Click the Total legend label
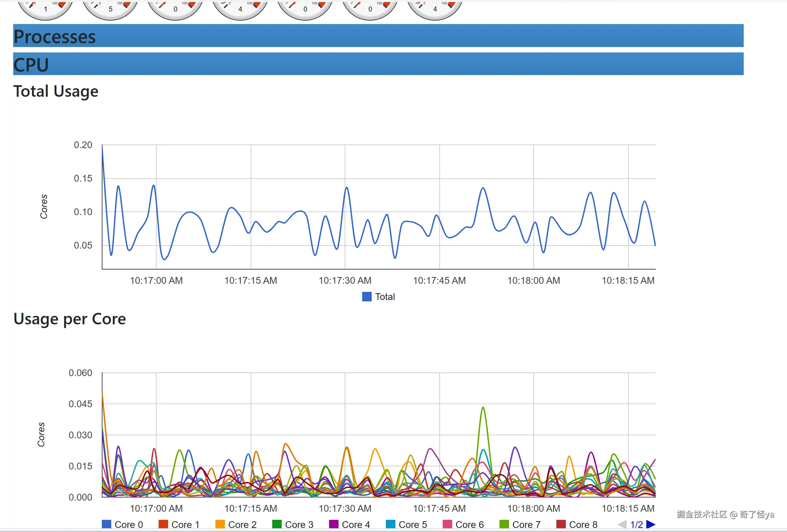Image resolution: width=787 pixels, height=532 pixels. pos(385,297)
